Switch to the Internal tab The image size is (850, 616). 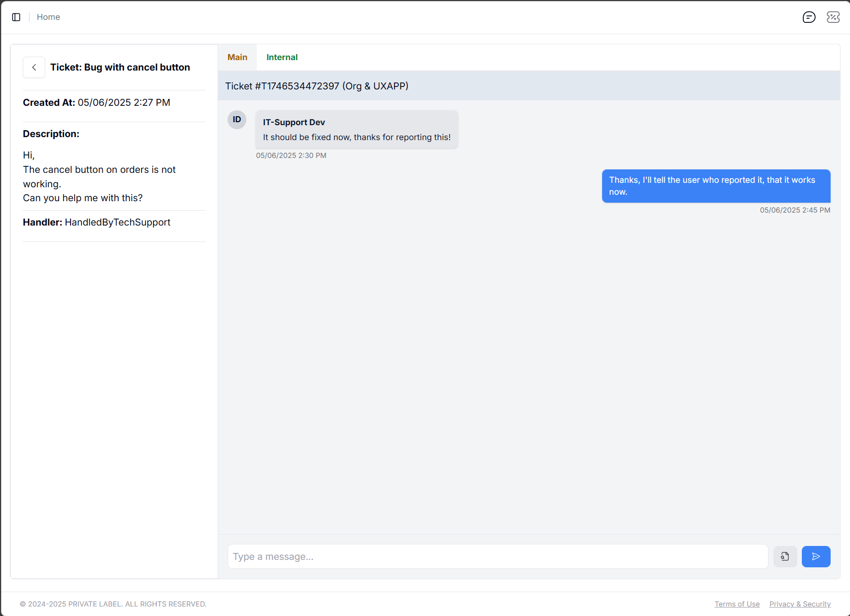pyautogui.click(x=282, y=57)
